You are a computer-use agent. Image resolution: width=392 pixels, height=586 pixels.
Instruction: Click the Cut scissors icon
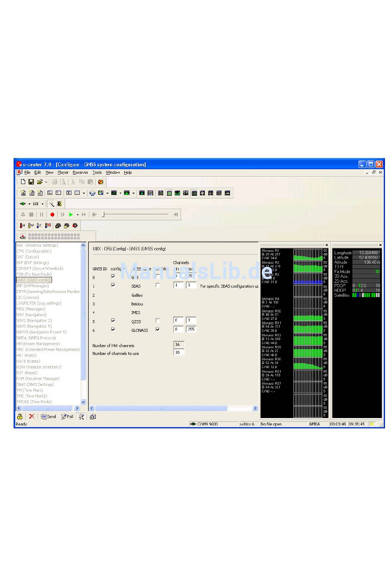pos(73,182)
